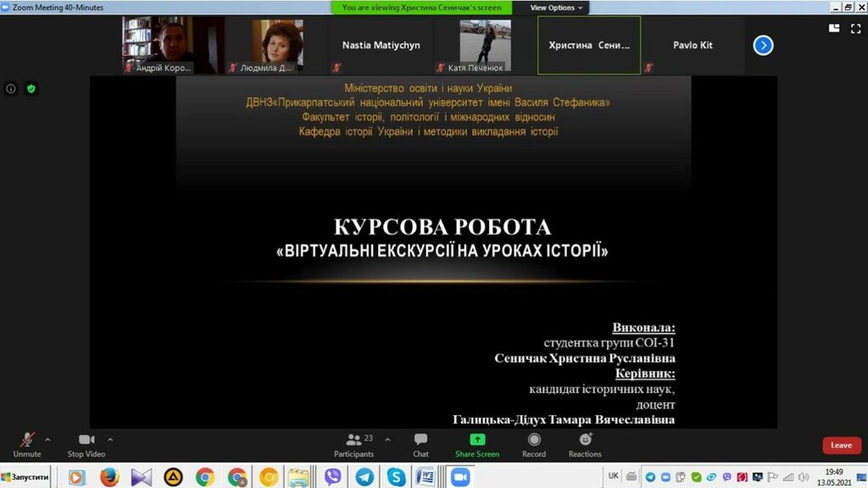The image size is (868, 488).
Task: Open Telegram from the taskbar
Action: [364, 477]
